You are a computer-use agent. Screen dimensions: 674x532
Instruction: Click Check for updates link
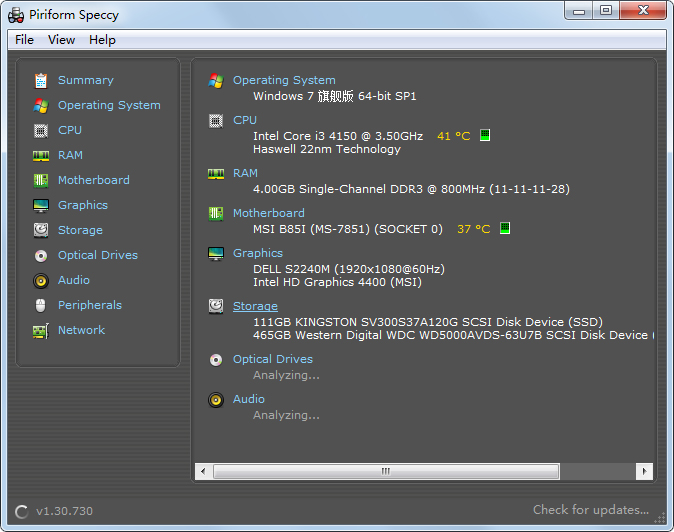click(x=590, y=510)
